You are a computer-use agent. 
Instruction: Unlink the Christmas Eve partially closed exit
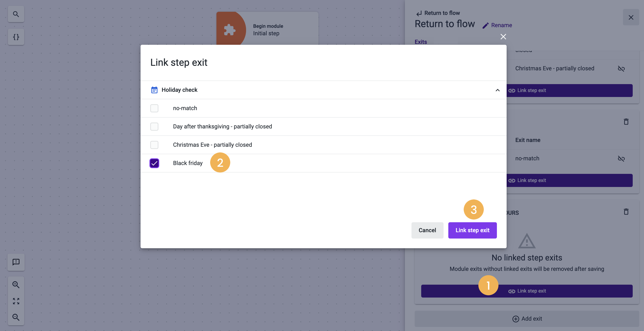tap(621, 69)
